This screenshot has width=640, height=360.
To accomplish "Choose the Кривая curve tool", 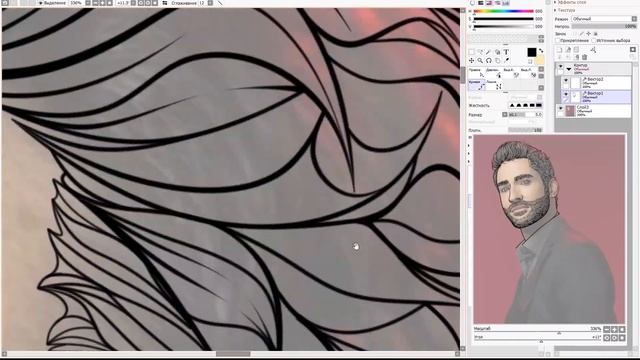I will [x=477, y=85].
